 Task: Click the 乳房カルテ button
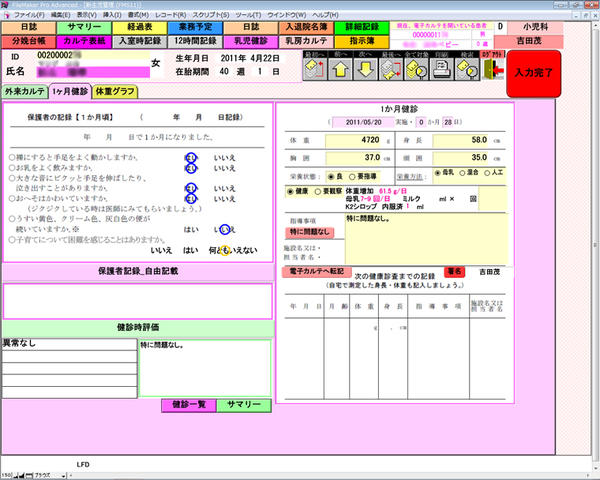click(x=306, y=41)
